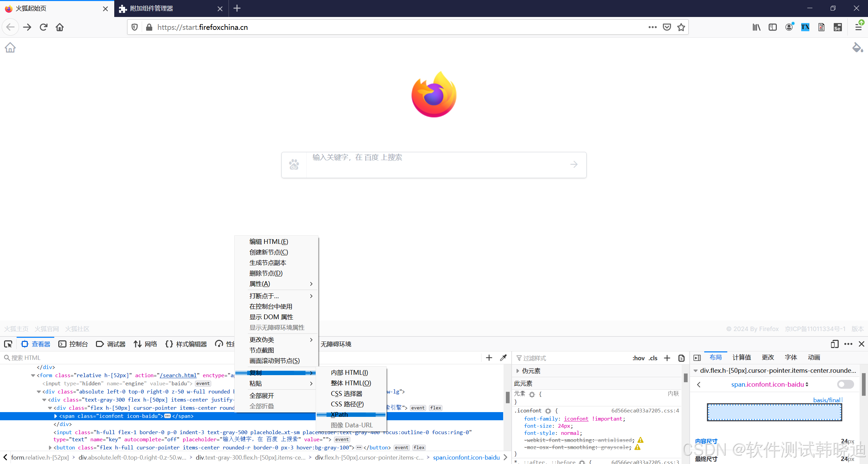The height and width of the screenshot is (464, 868).
Task: Toggle the three-pane inspector sidebar icon
Action: tap(697, 358)
